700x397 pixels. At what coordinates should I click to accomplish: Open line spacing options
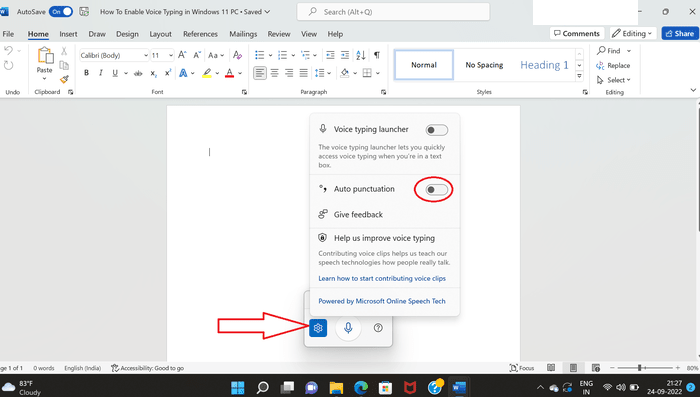click(x=322, y=73)
